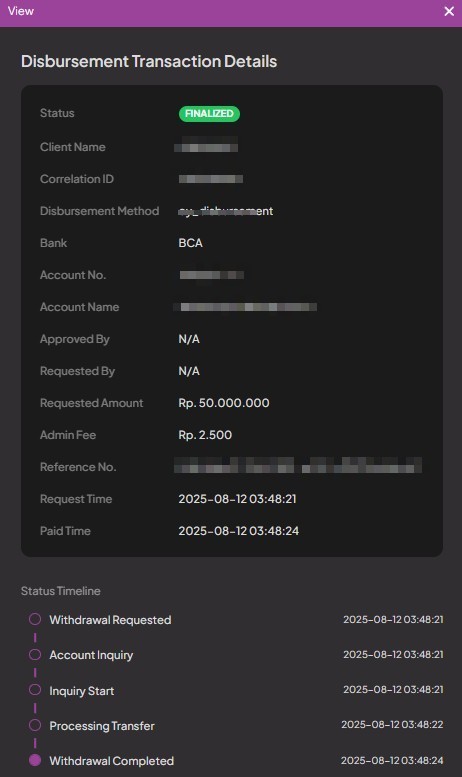Select the Withdrawal Requested timeline circle
Screen dimensions: 462x777
point(35,619)
